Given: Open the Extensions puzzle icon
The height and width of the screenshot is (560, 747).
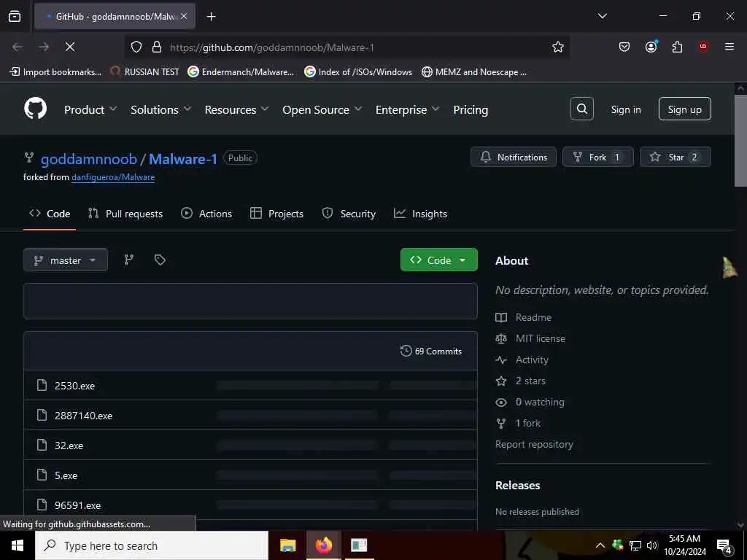Looking at the screenshot, I should (677, 47).
